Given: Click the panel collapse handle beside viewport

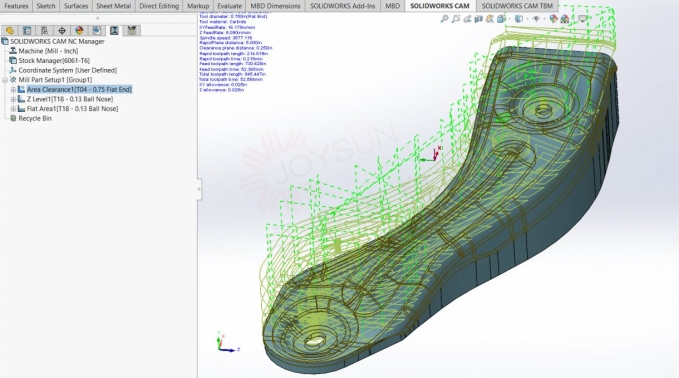Looking at the screenshot, I should (x=199, y=189).
